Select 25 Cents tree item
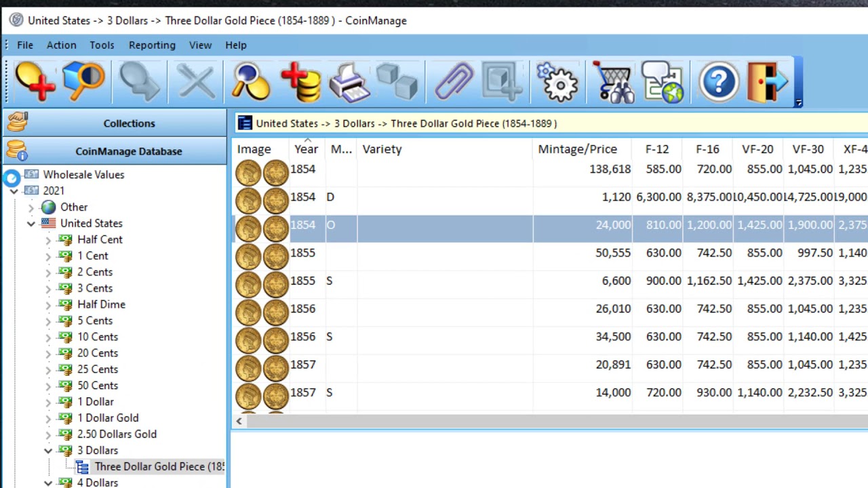This screenshot has width=868, height=488. tap(98, 369)
